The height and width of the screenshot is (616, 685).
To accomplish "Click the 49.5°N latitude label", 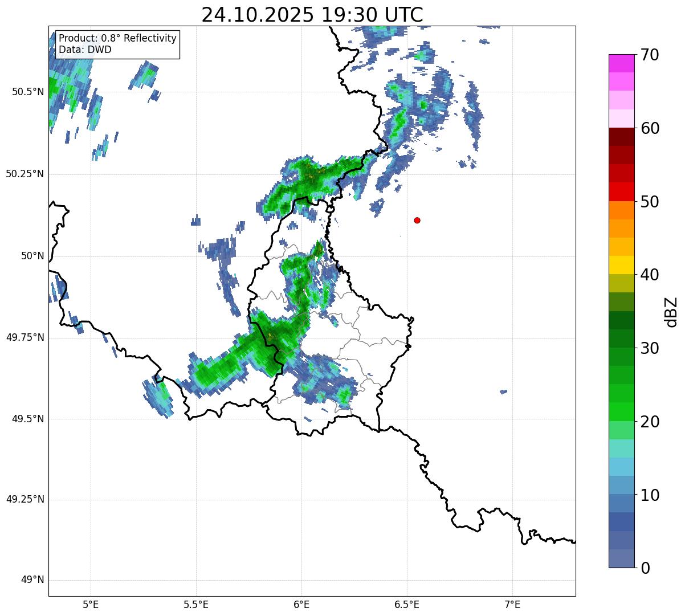I will [x=28, y=419].
